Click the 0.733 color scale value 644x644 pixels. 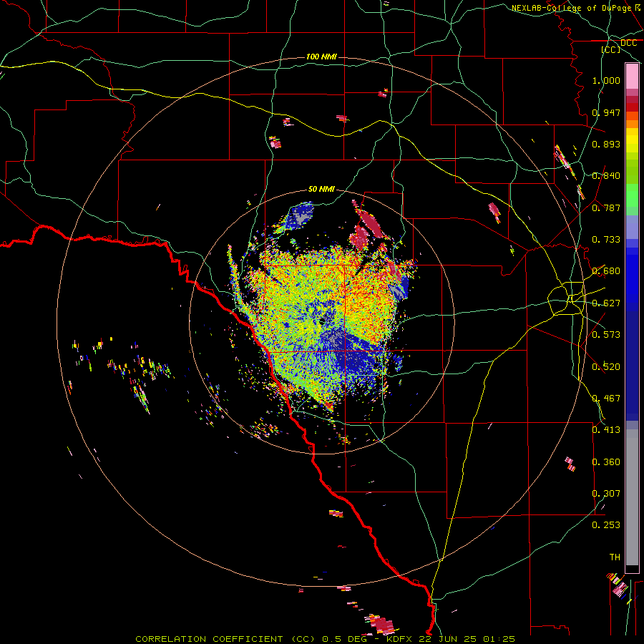pos(606,240)
